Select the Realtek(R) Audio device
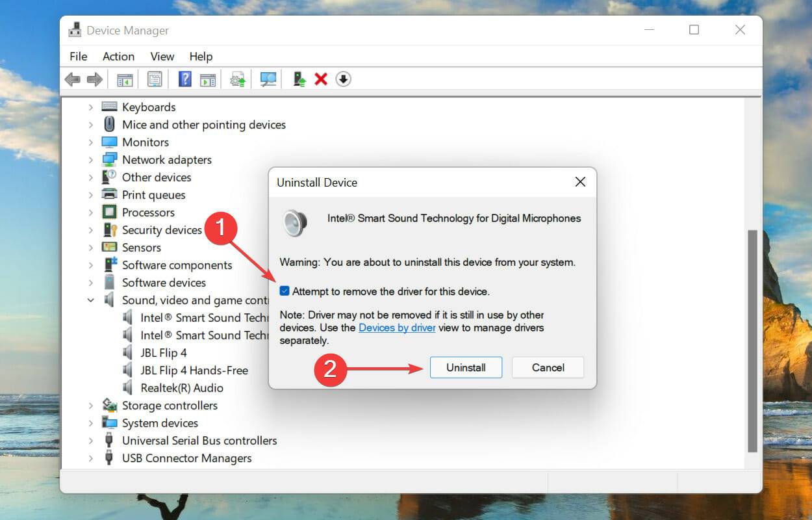This screenshot has height=520, width=812. (x=183, y=387)
